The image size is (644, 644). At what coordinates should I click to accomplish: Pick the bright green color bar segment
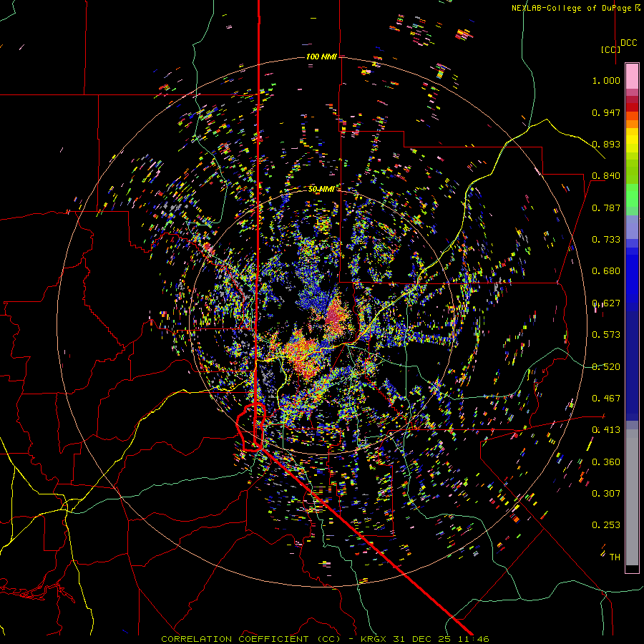coord(632,195)
